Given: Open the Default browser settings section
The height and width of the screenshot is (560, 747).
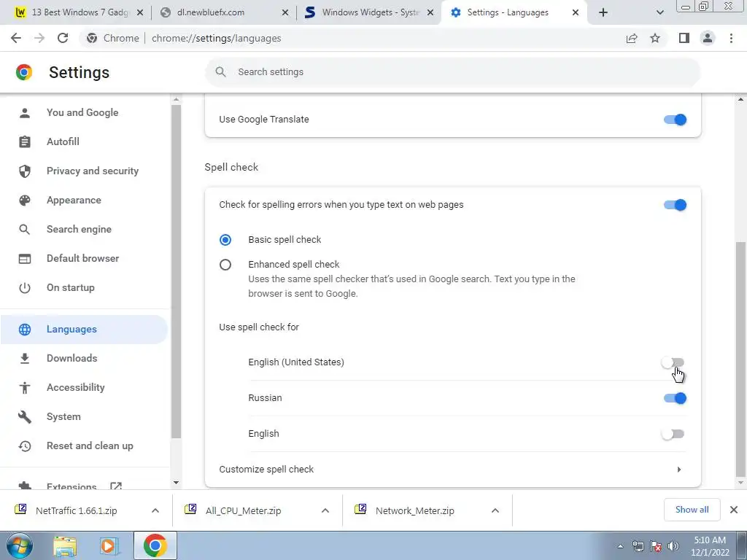Looking at the screenshot, I should (x=85, y=259).
